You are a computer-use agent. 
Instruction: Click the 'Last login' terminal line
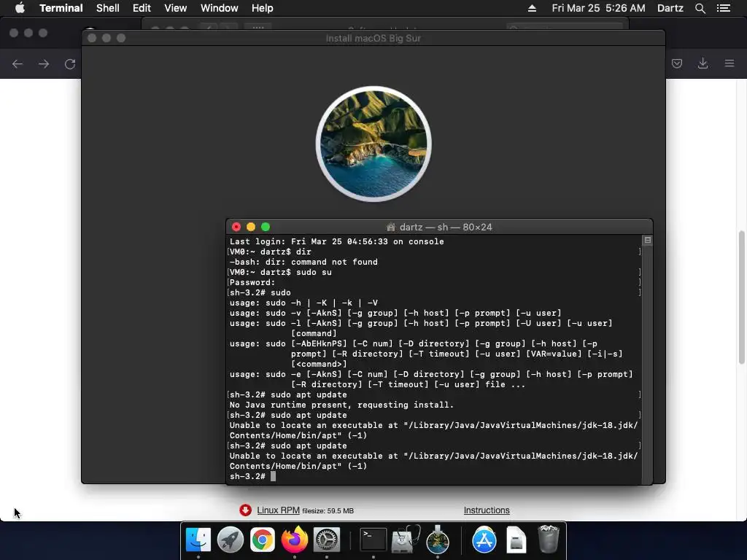click(336, 241)
